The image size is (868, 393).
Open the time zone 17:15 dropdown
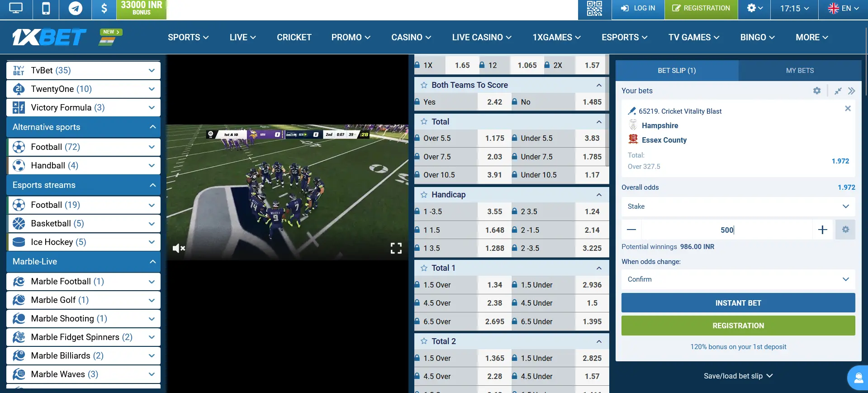point(794,8)
